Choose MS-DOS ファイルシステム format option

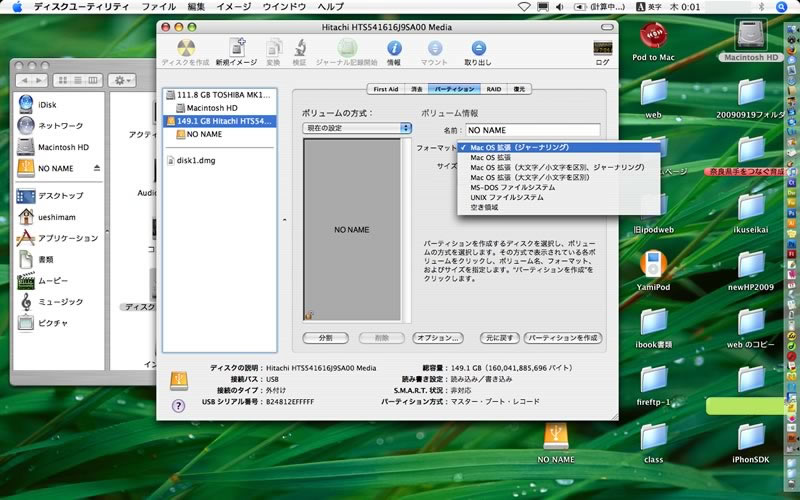click(x=559, y=187)
